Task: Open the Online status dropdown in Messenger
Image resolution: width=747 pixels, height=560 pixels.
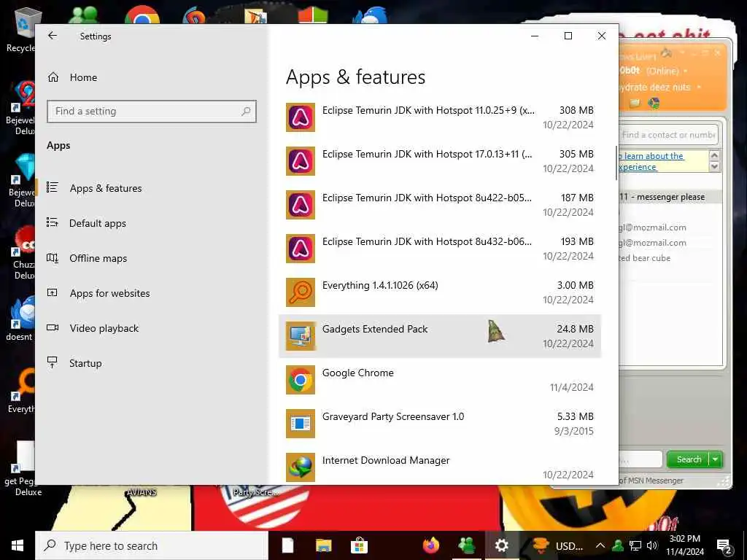Action: [686, 71]
